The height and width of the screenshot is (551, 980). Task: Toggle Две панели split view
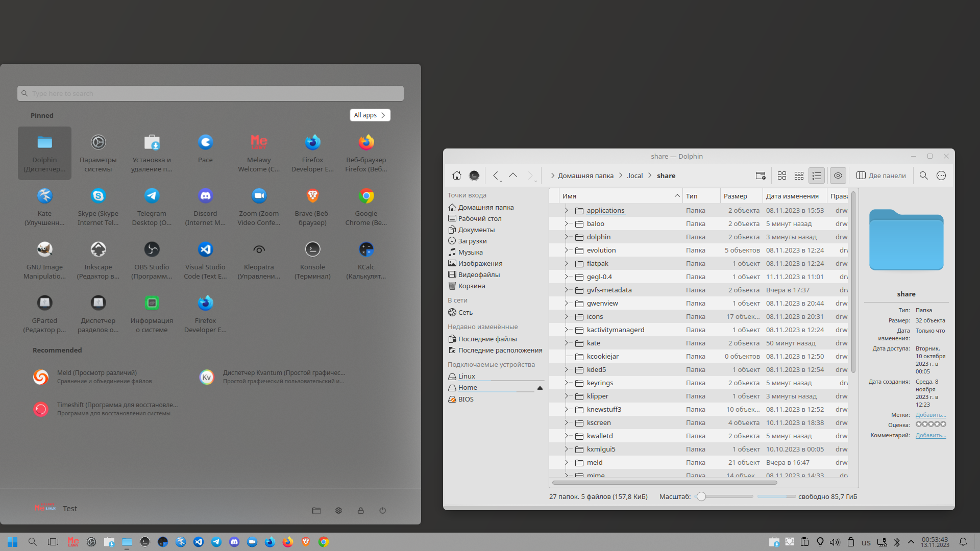[x=881, y=176]
